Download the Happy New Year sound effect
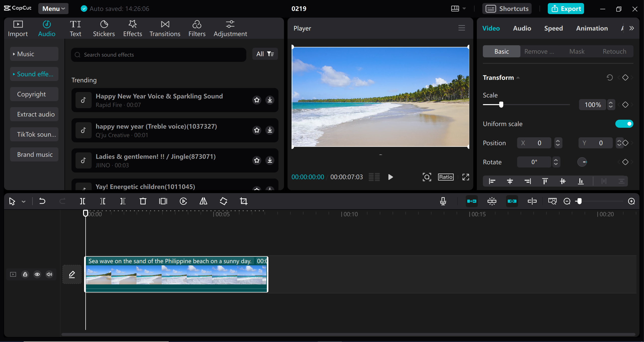This screenshot has height=342, width=644. (270, 100)
